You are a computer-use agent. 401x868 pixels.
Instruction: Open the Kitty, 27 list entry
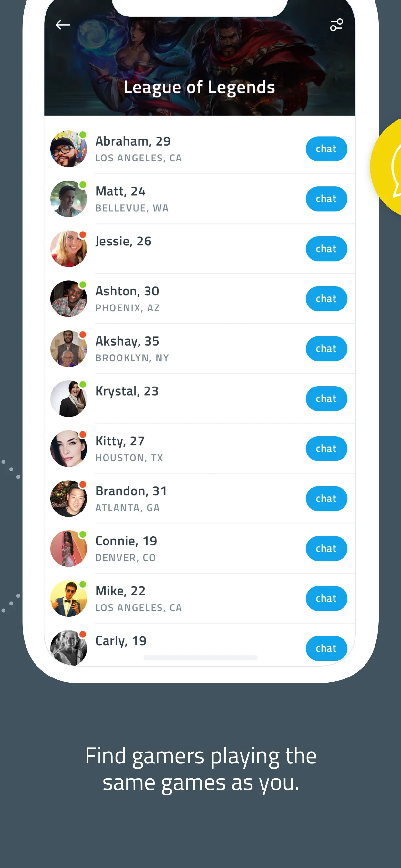click(x=200, y=449)
